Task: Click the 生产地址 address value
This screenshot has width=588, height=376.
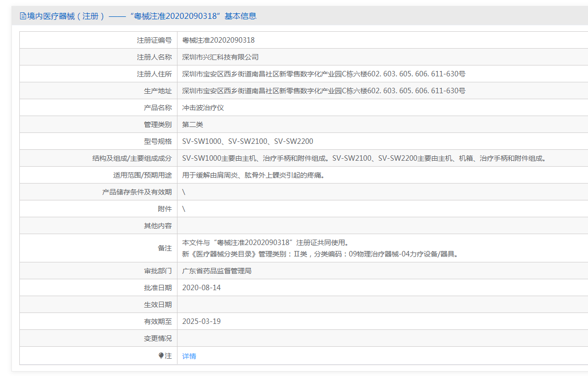Action: coord(323,91)
